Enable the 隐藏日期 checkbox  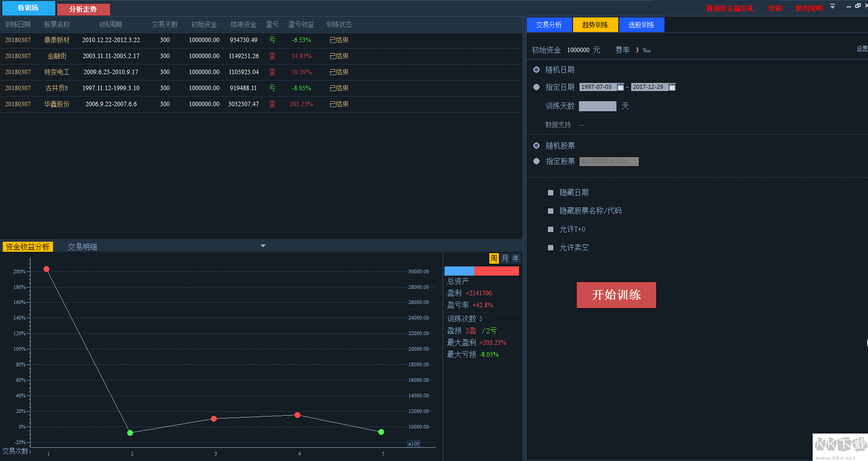tap(551, 193)
